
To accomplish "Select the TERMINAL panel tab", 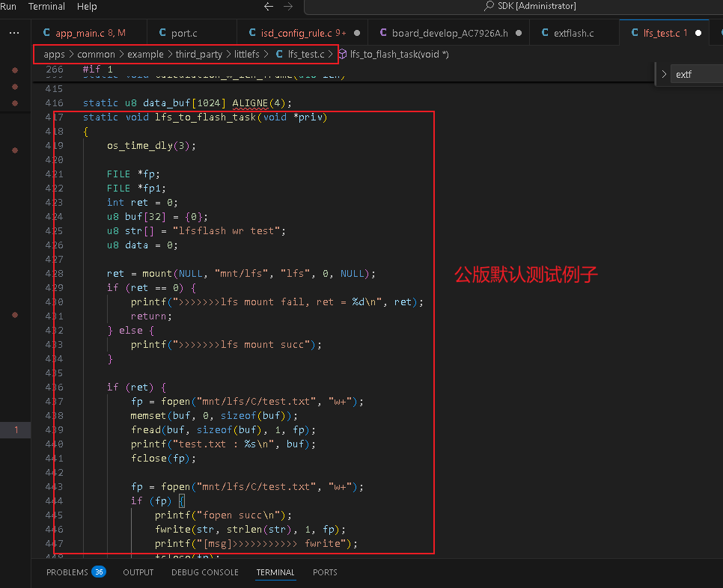I will coord(275,572).
